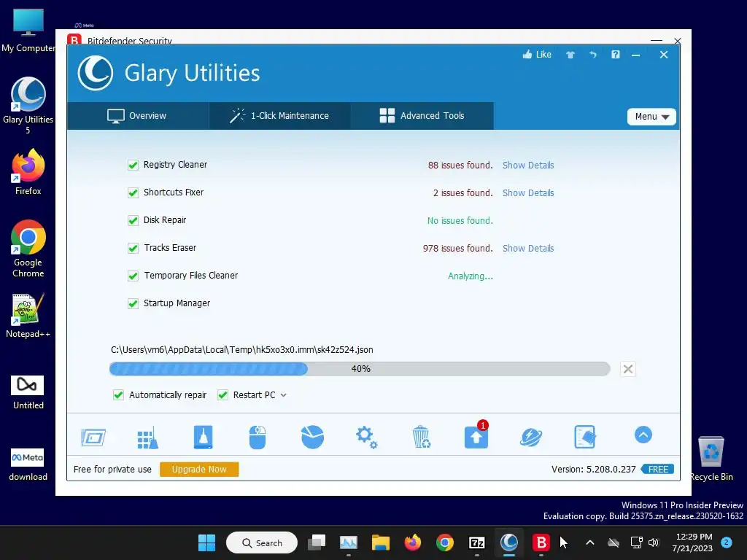Image resolution: width=747 pixels, height=560 pixels.
Task: Open the Menu dropdown button
Action: coord(651,117)
